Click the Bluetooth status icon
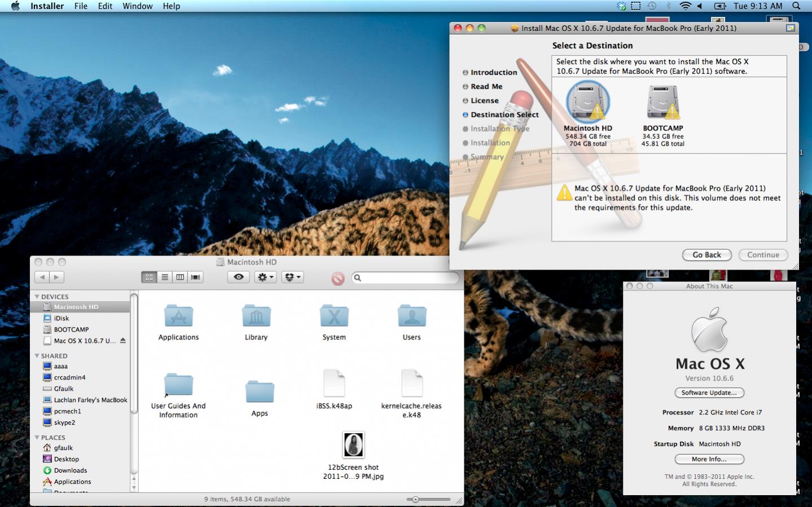Screen dimensions: 812x507 [x=669, y=6]
